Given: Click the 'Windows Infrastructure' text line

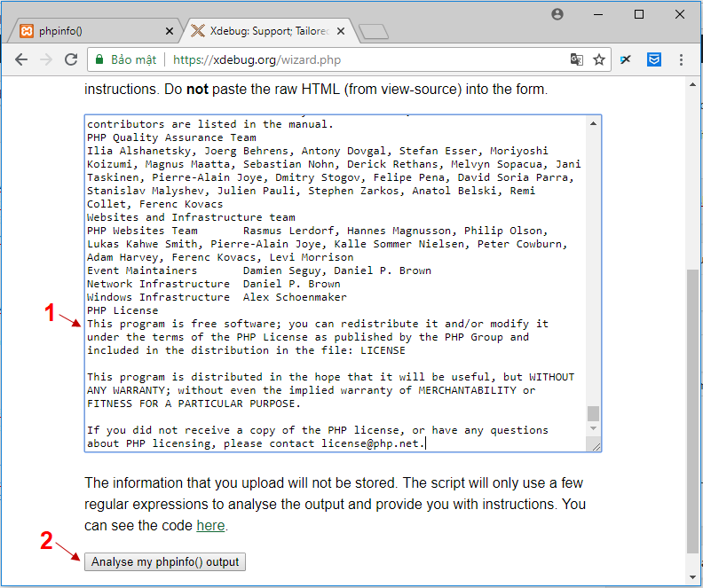Looking at the screenshot, I should 158,297.
